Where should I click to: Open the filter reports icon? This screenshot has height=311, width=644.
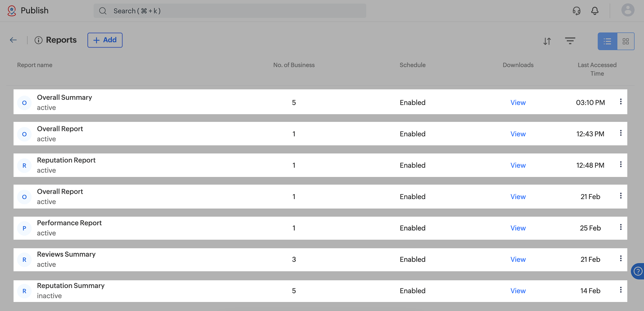click(570, 41)
